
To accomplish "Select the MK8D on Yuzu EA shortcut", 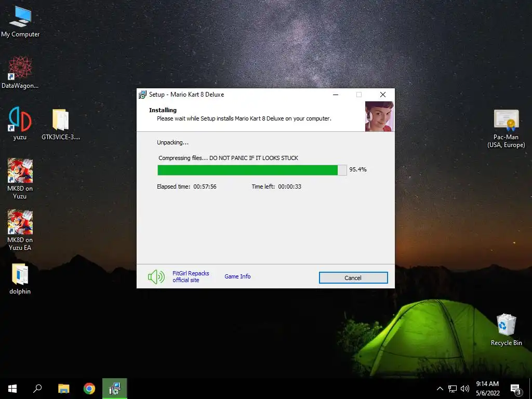I will pyautogui.click(x=20, y=230).
